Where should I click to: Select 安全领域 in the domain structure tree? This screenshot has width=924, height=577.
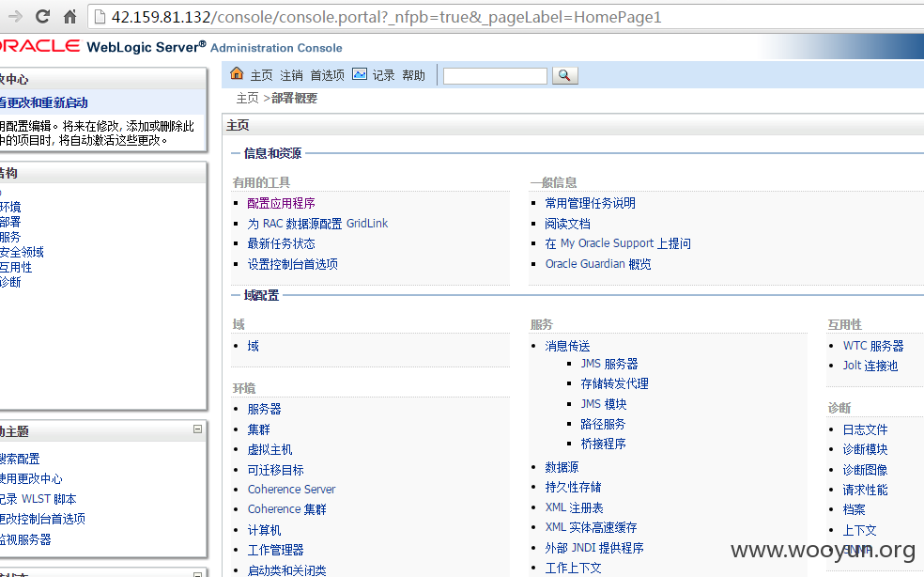pyautogui.click(x=22, y=253)
